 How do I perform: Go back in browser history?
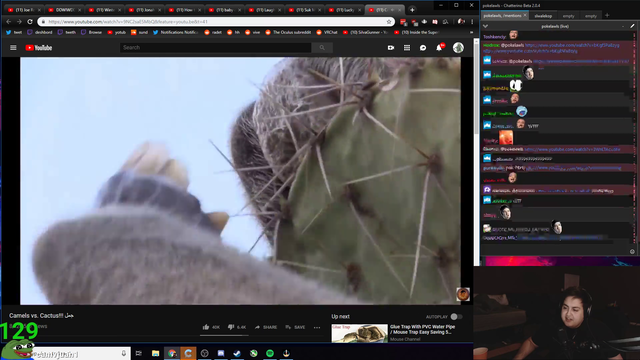(x=9, y=22)
